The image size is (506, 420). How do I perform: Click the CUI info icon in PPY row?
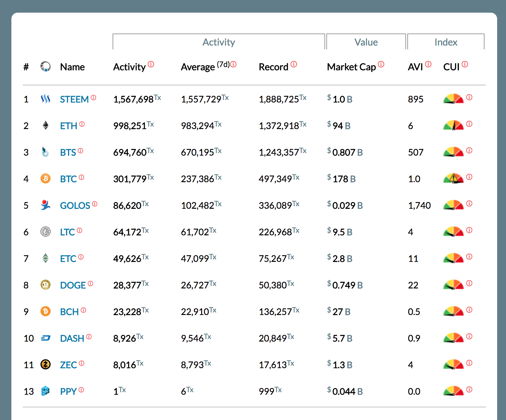pos(469,389)
